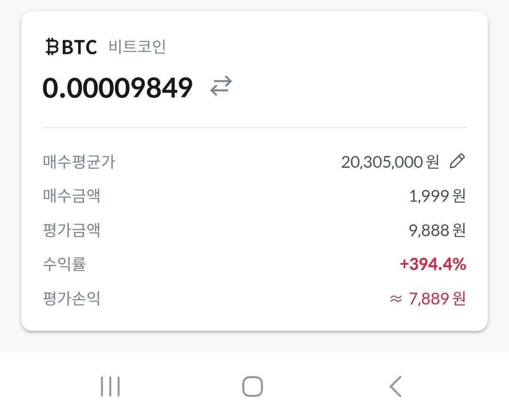Toggle profit display by tapping +394.4%
Image resolution: width=509 pixels, height=420 pixels.
(434, 264)
